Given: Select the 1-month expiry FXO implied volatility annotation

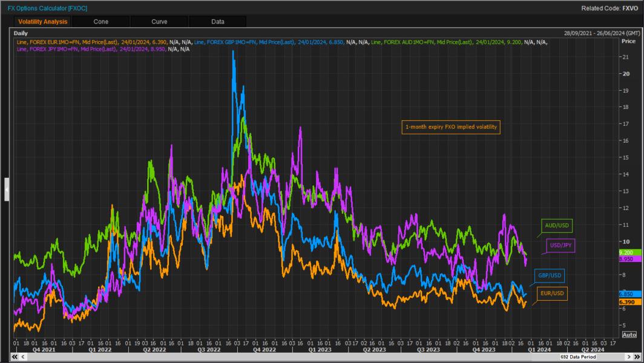Looking at the screenshot, I should coord(451,127).
